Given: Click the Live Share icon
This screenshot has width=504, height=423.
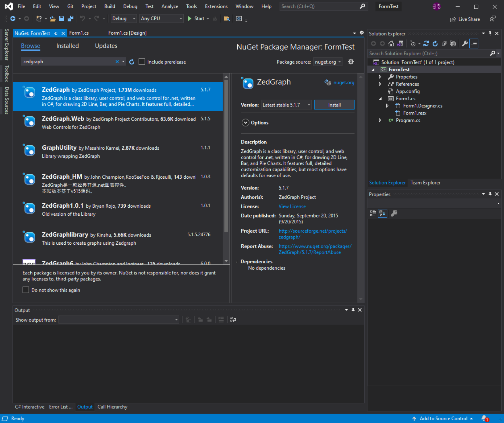Looking at the screenshot, I should [x=453, y=19].
